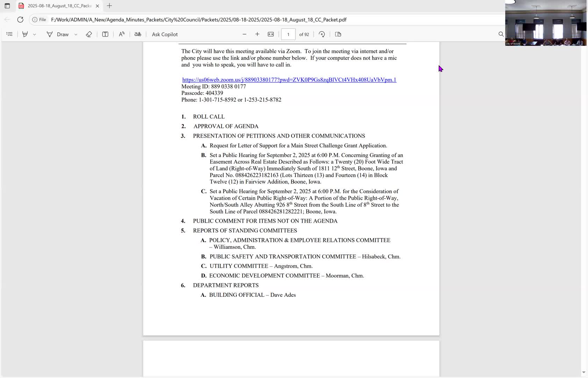Screen dimensions: 588x378
Task: Open the Zoom meeting hyperlink
Action: 289,80
